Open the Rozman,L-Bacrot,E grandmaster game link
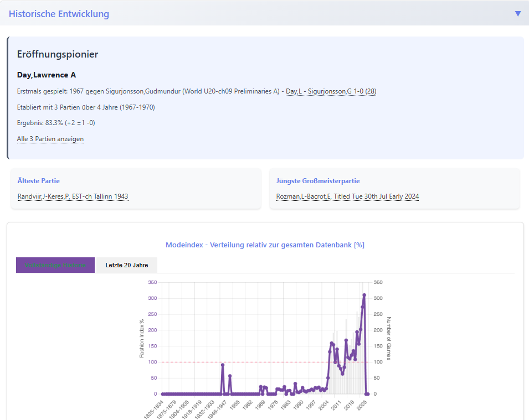Screen dimensions: 529x420 347,196
